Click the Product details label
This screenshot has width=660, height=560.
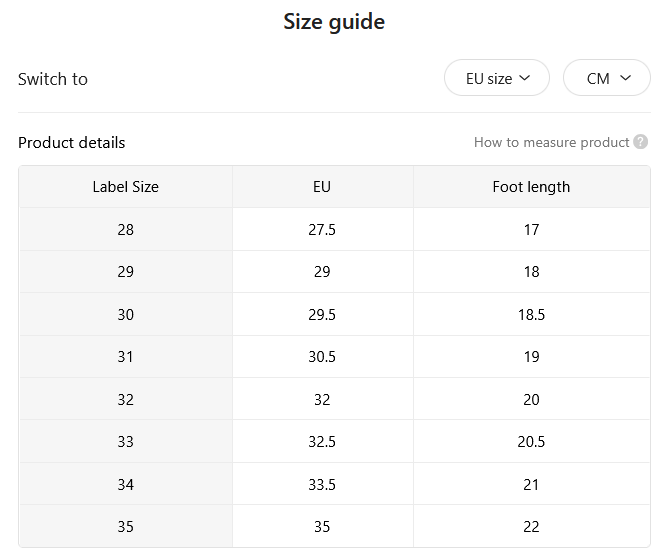[72, 143]
